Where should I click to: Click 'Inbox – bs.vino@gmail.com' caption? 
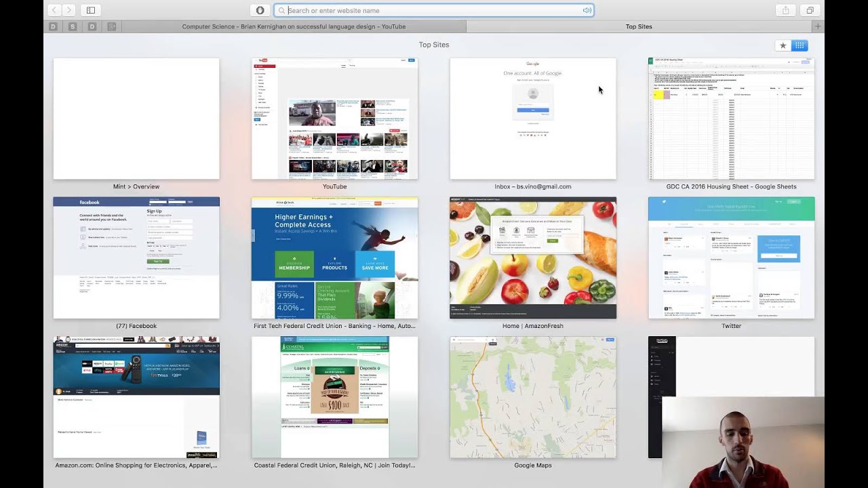[533, 186]
